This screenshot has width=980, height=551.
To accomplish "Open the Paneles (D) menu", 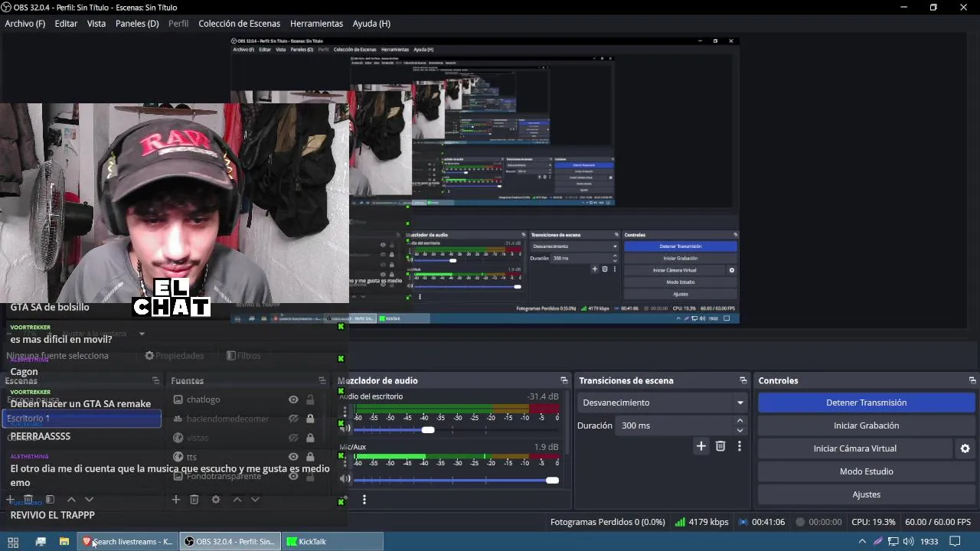I will point(137,24).
